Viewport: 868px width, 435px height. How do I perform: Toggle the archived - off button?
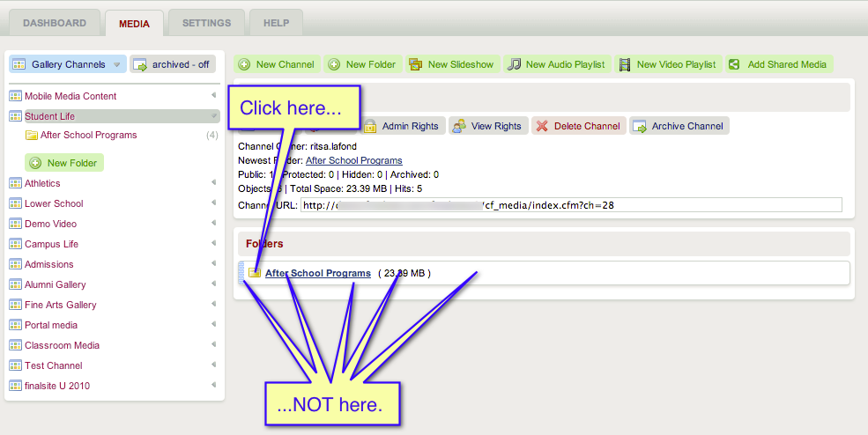click(x=173, y=64)
